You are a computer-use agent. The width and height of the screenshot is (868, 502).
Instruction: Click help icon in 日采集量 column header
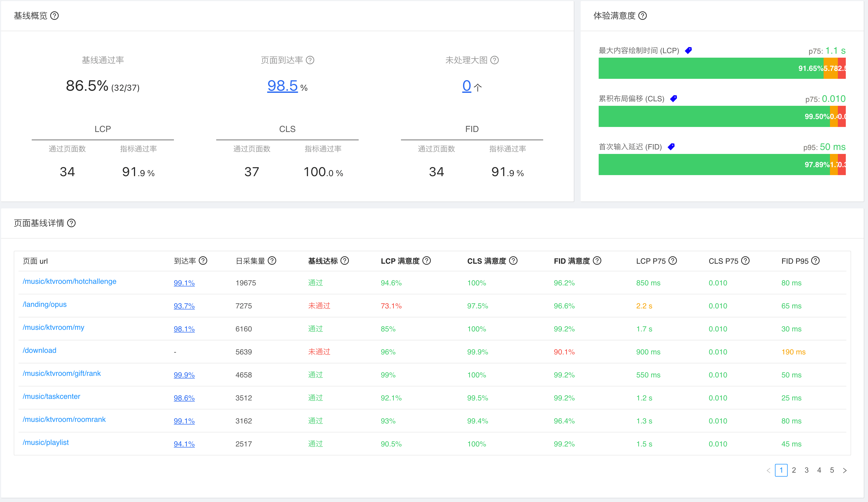point(272,261)
